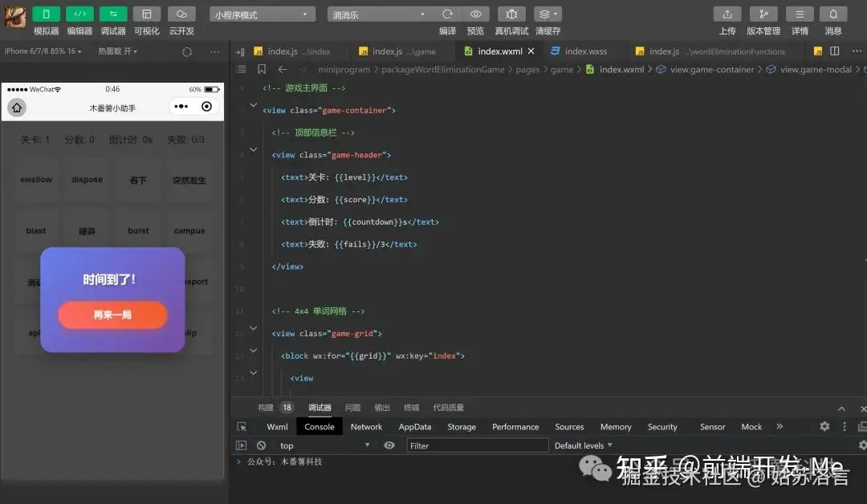Click the capsule close circle button

click(207, 106)
